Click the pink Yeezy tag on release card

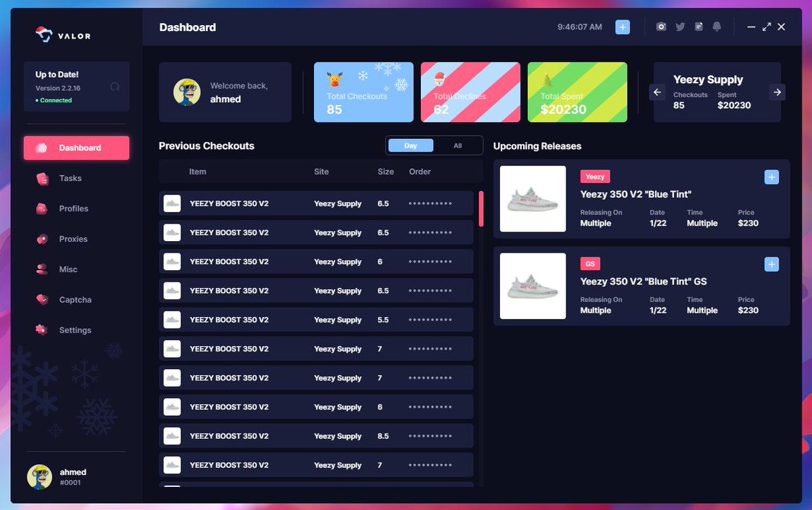[x=595, y=177]
